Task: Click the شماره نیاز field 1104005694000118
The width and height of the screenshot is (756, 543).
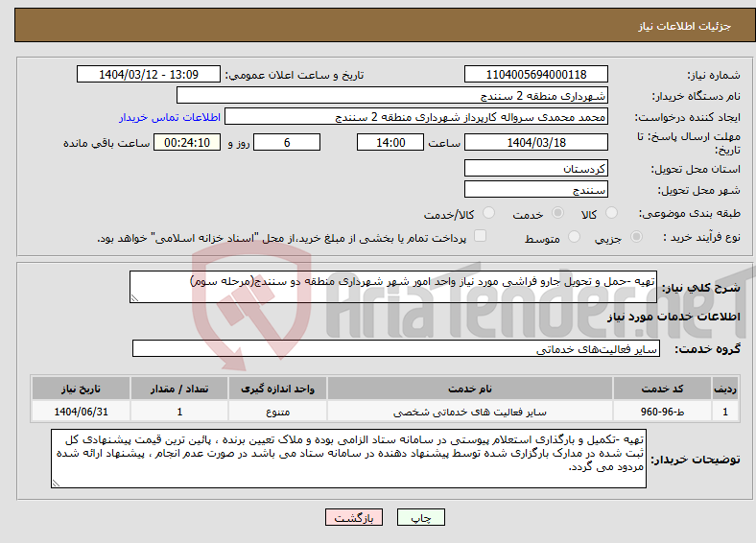Action: coord(535,74)
